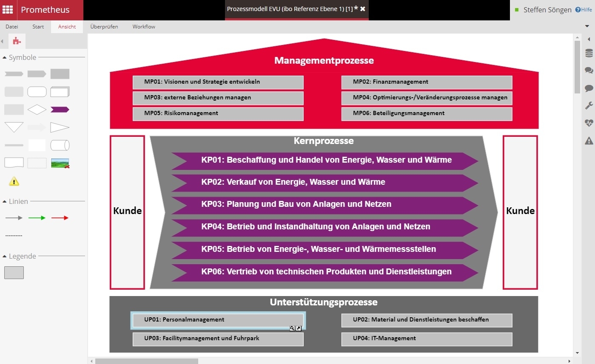This screenshot has width=595, height=364.
Task: Pick the stacked white rectangles symbol
Action: click(60, 92)
